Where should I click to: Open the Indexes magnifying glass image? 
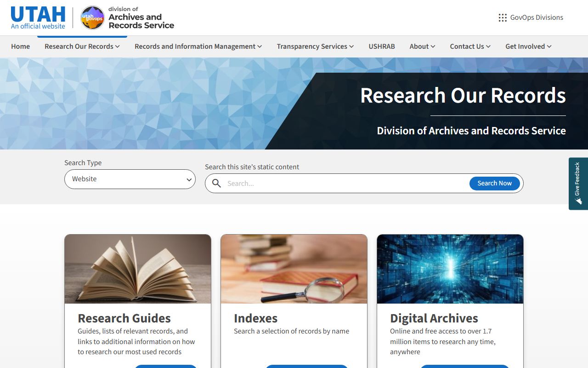(x=294, y=269)
